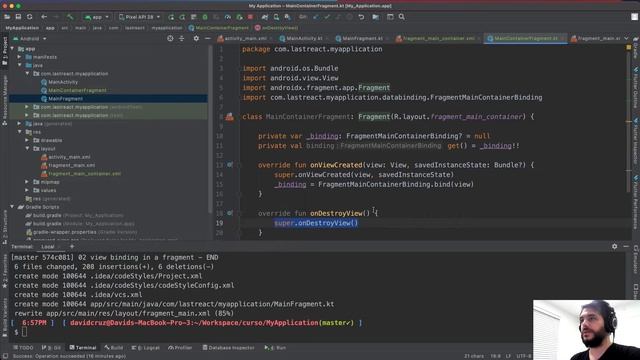
Task: Open the Git tool window button
Action: pyautogui.click(x=51, y=348)
